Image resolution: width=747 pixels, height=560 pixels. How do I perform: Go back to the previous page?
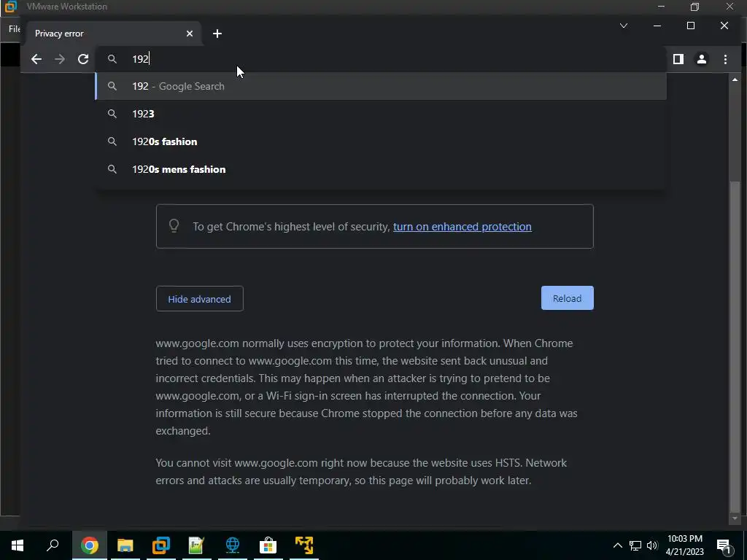(36, 59)
